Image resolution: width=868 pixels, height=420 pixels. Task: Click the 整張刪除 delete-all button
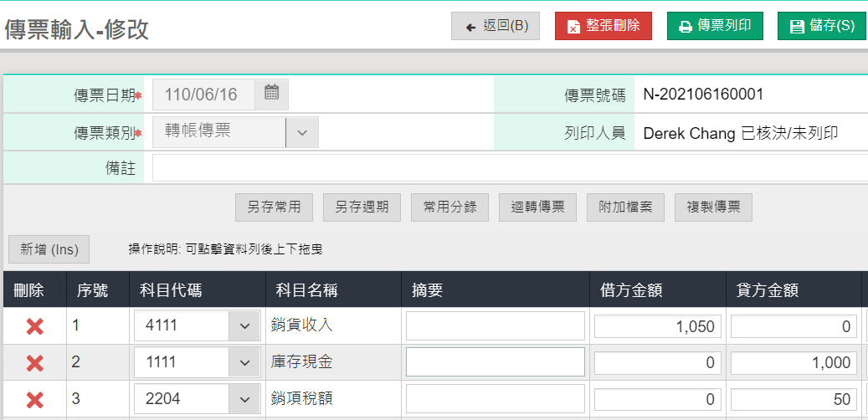pyautogui.click(x=603, y=26)
